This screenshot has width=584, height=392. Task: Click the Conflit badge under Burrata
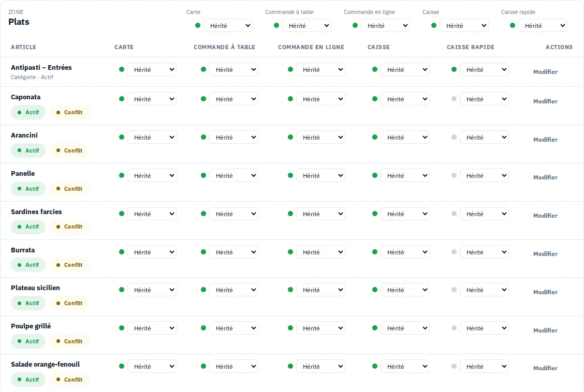point(70,265)
